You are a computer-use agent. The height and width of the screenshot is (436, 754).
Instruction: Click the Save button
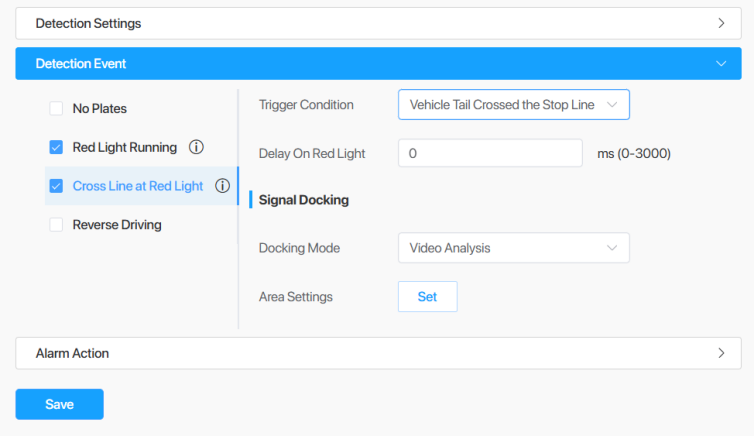click(x=60, y=404)
